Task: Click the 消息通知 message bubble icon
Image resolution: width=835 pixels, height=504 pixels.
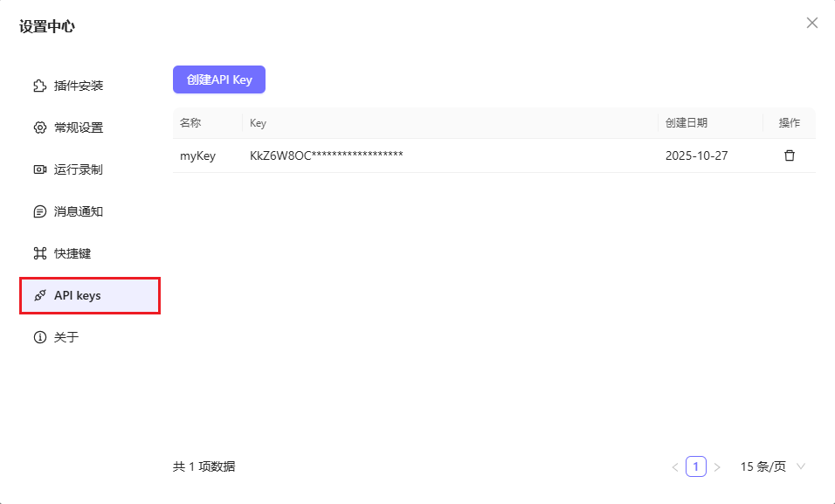Action: 39,211
